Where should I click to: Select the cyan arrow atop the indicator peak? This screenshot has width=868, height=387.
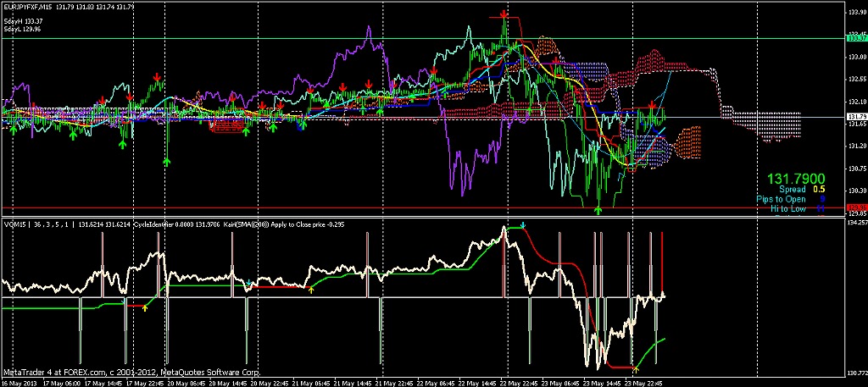(x=522, y=225)
